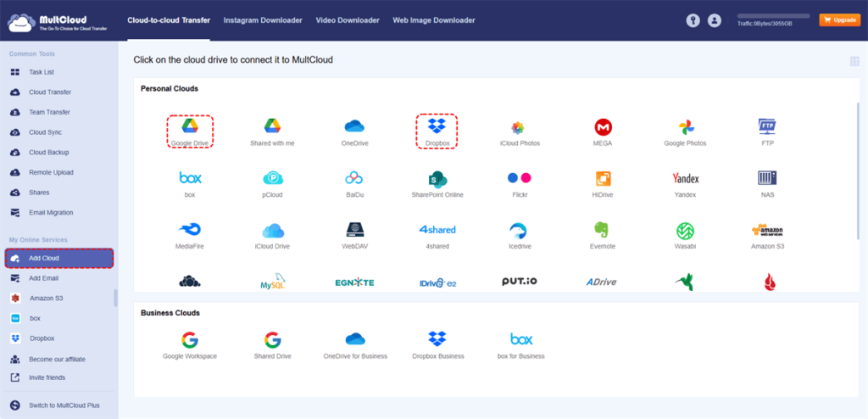This screenshot has height=419, width=868.
Task: Choose the pCloud drive
Action: pyautogui.click(x=272, y=184)
